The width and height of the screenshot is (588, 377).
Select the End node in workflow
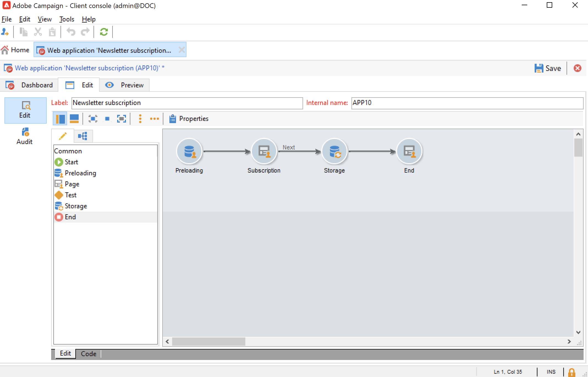409,151
